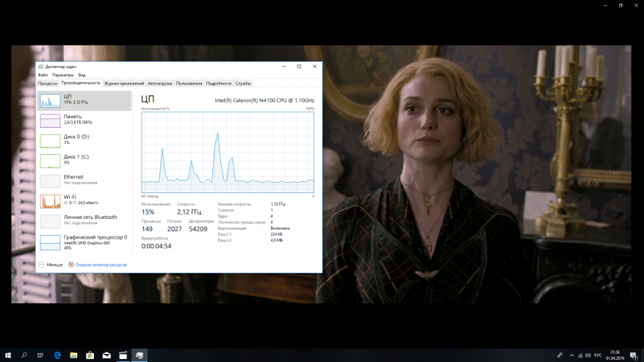Image resolution: width=644 pixels, height=362 pixels.
Task: Select the Ethernet entry in sidebar
Action: tap(84, 181)
